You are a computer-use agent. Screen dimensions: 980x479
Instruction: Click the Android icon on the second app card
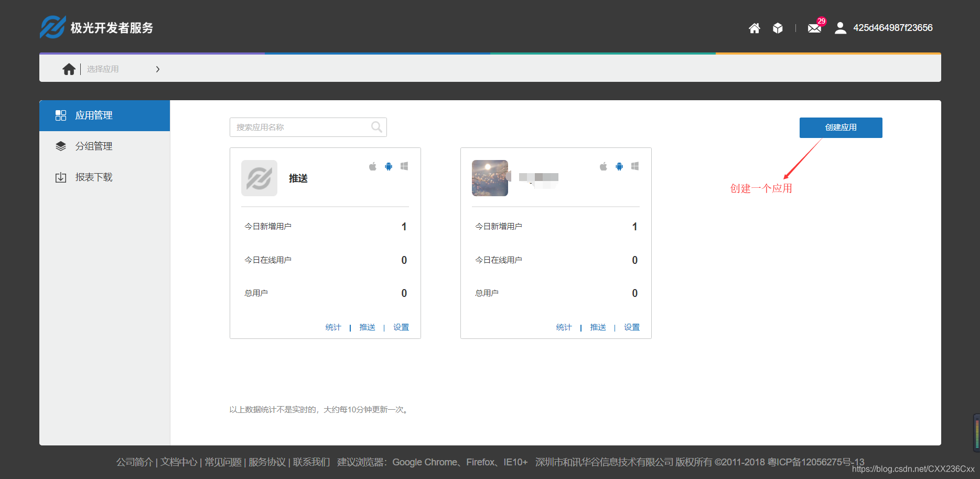click(619, 166)
